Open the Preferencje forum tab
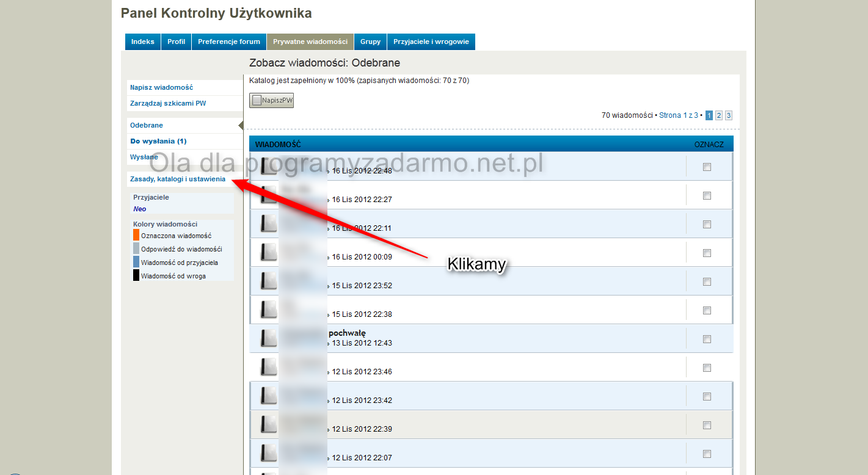 pyautogui.click(x=229, y=42)
